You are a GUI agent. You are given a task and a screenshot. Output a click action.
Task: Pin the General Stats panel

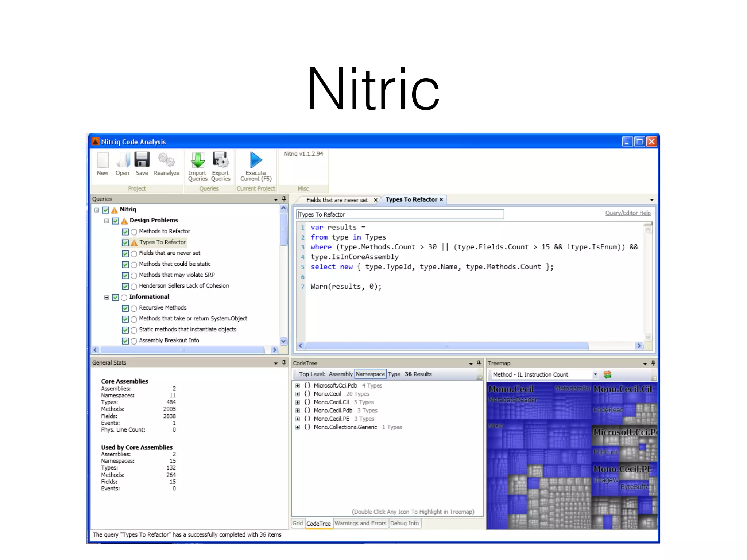(284, 363)
